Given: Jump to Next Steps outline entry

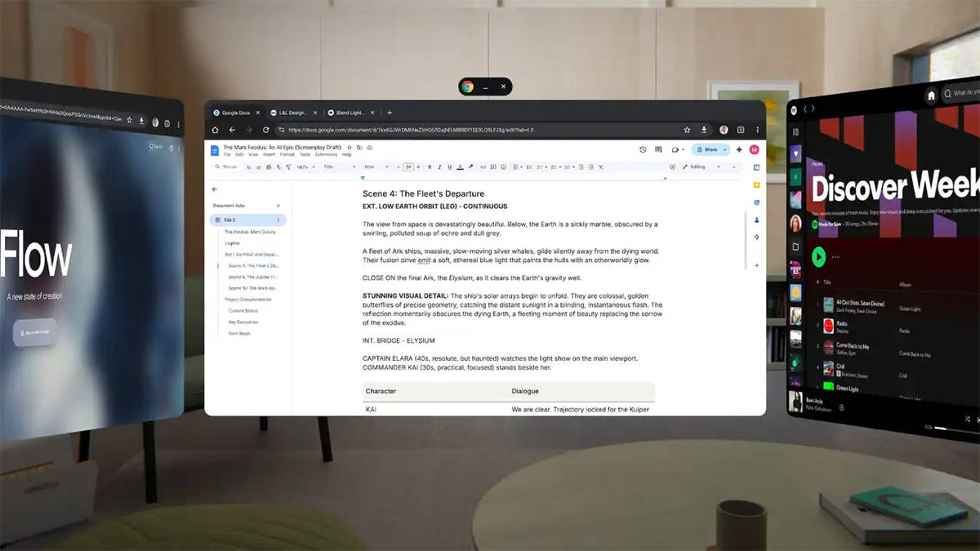Looking at the screenshot, I should click(239, 334).
